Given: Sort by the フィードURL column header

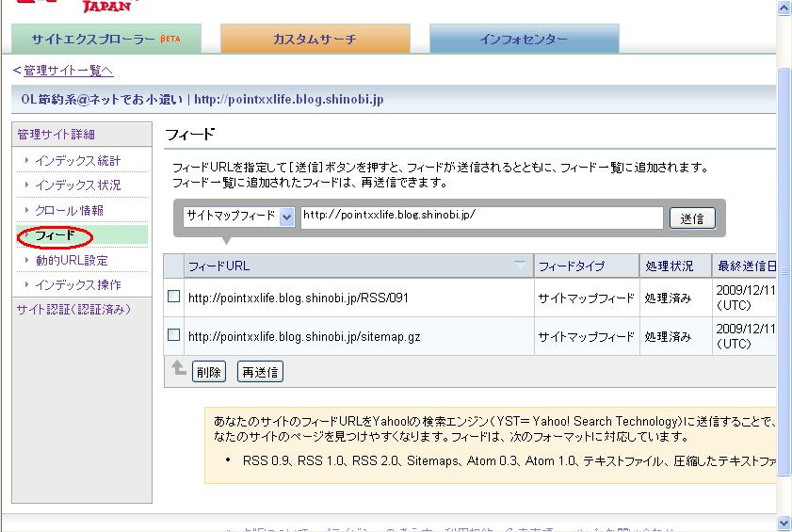Looking at the screenshot, I should tap(358, 266).
